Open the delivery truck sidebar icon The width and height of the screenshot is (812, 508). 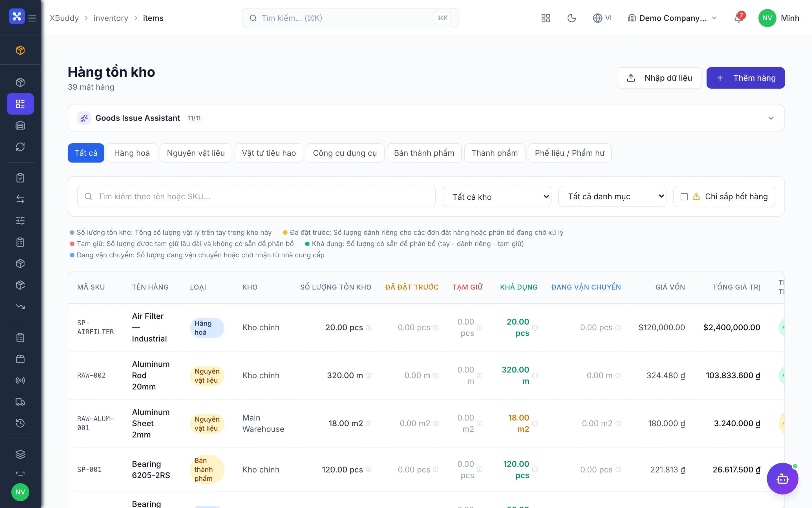20,402
